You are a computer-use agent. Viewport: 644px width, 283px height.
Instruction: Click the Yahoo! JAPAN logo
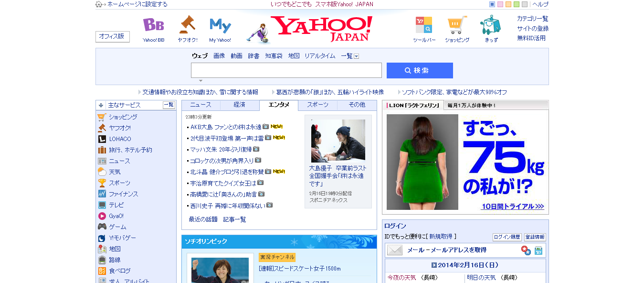(321, 28)
